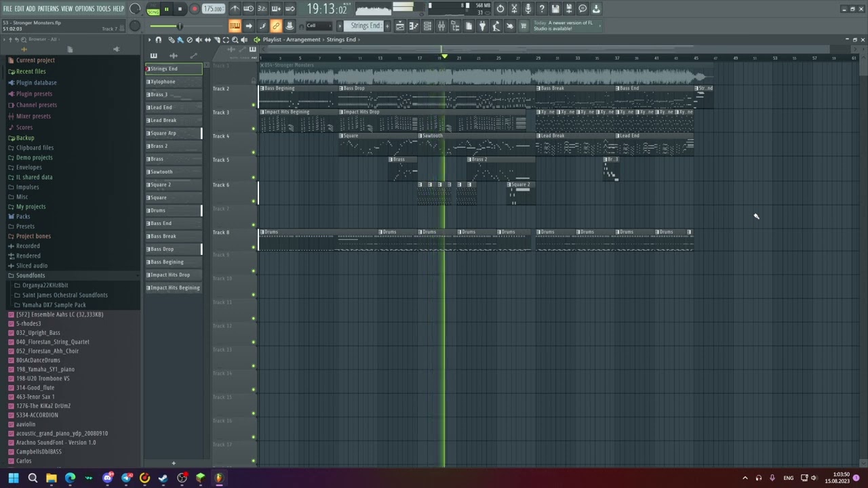Select the Mute tool in playlist toolbar
The width and height of the screenshot is (868, 488).
199,40
